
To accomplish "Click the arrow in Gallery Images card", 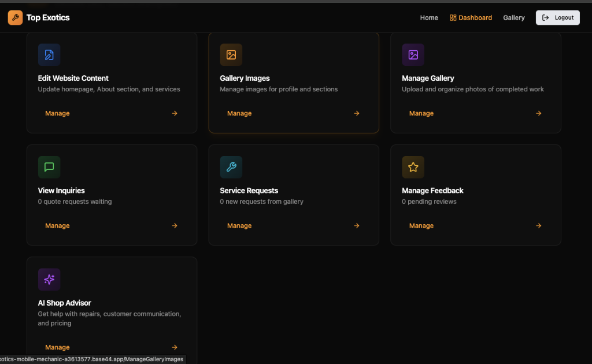I will [x=356, y=113].
